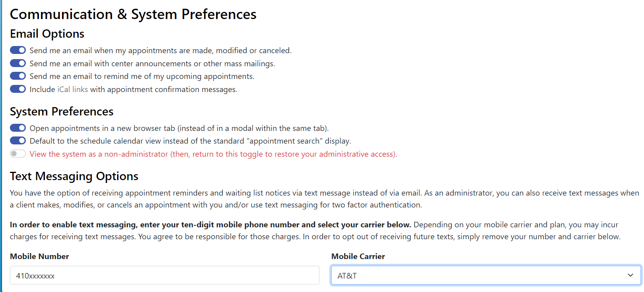Click the default schedule calendar view label
The width and height of the screenshot is (644, 292).
click(190, 141)
